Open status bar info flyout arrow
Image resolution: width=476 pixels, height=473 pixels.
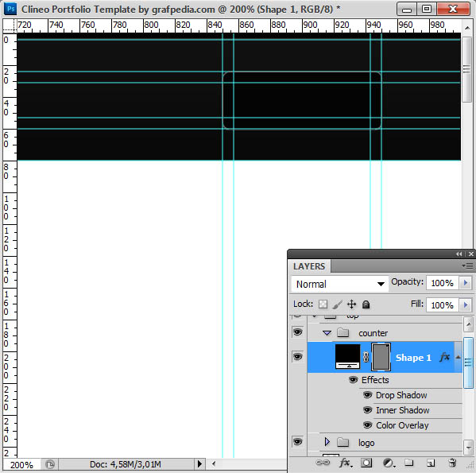point(199,464)
